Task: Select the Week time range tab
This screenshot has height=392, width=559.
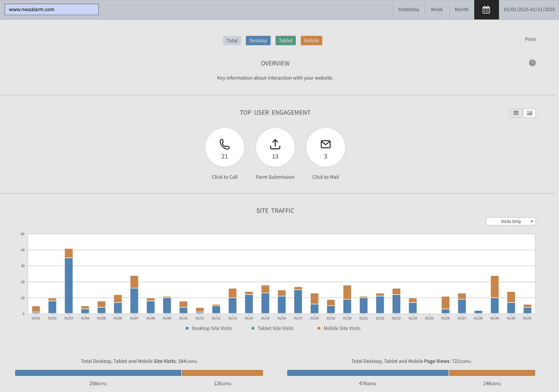Action: 436,10
